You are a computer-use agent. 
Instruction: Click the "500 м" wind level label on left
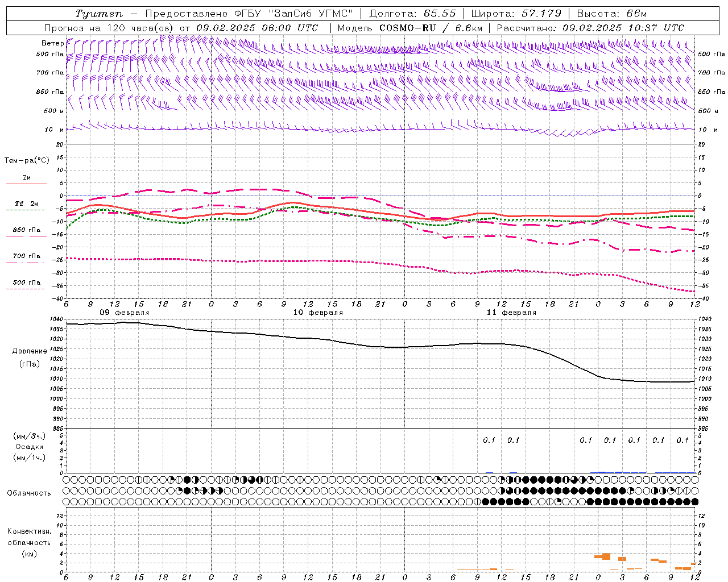pos(53,111)
